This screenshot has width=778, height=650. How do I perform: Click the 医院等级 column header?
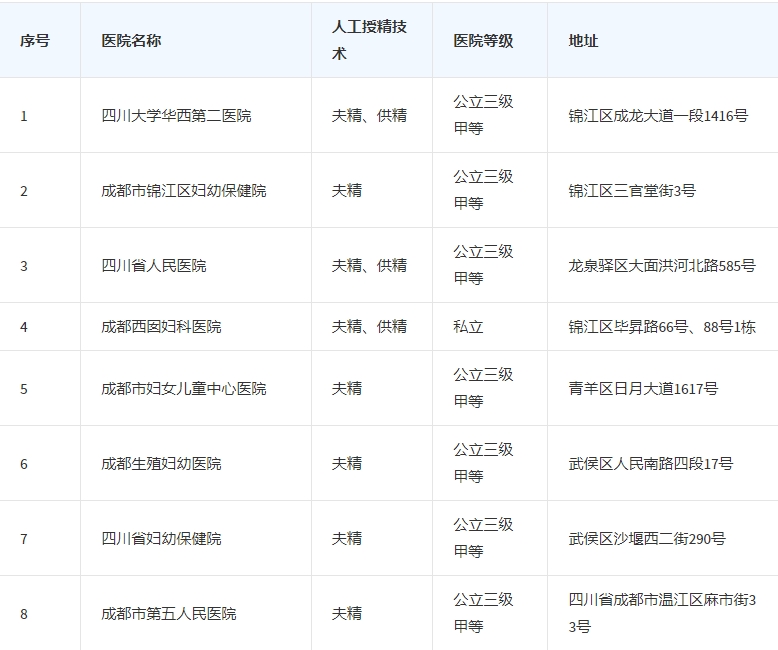pos(483,41)
